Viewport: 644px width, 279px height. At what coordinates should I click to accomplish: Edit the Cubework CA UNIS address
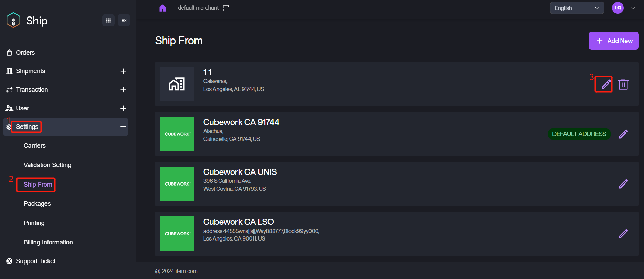coord(623,184)
